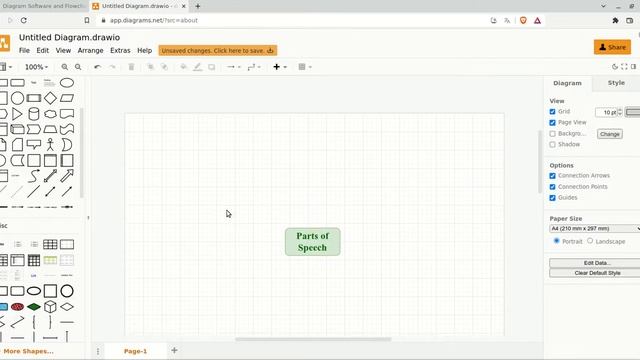The image size is (640, 360).
Task: Undo the last action
Action: click(x=97, y=67)
